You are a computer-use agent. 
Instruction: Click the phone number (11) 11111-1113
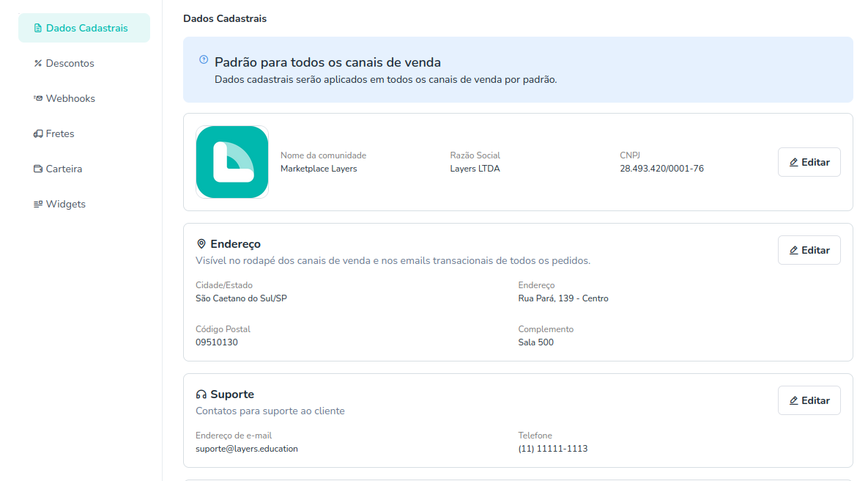553,448
